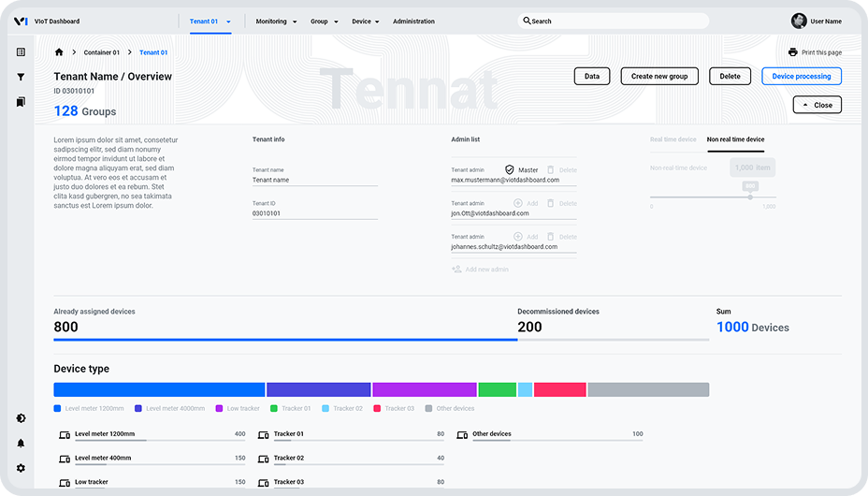The width and height of the screenshot is (868, 496).
Task: Toggle the Level meter 1200mm legend swatch
Action: 58,409
